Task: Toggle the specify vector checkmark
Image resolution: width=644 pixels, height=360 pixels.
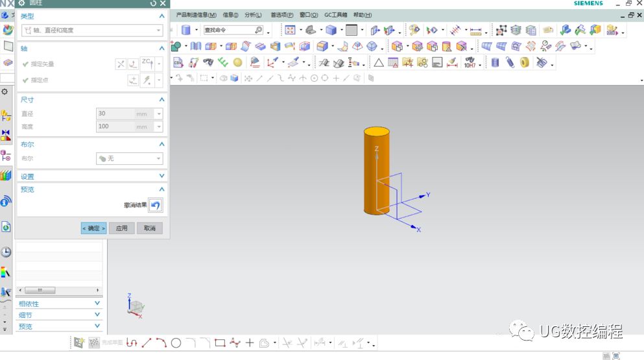Action: 25,64
